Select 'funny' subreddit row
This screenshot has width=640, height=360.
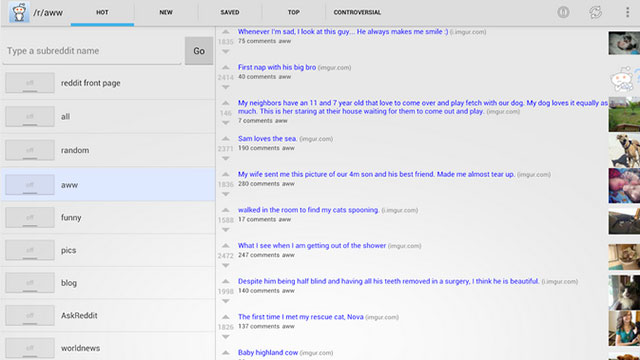click(x=108, y=218)
